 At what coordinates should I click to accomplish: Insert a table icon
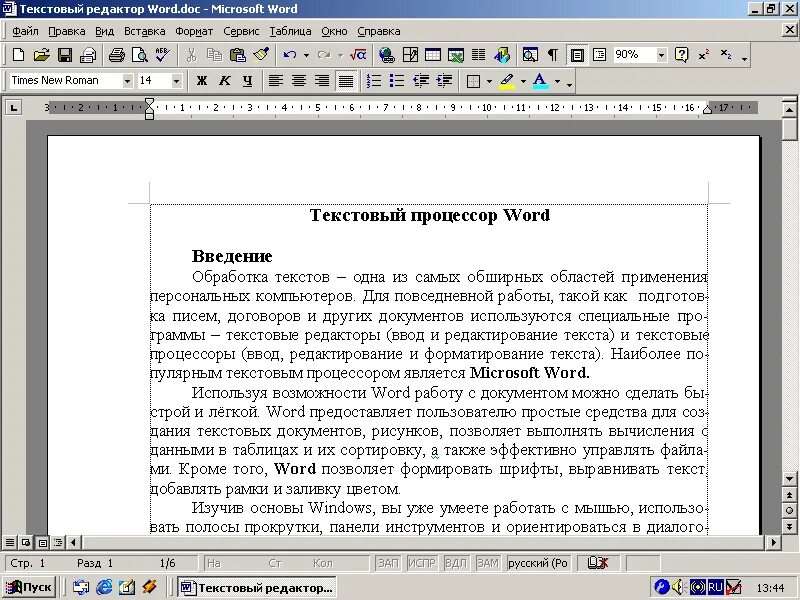433,55
